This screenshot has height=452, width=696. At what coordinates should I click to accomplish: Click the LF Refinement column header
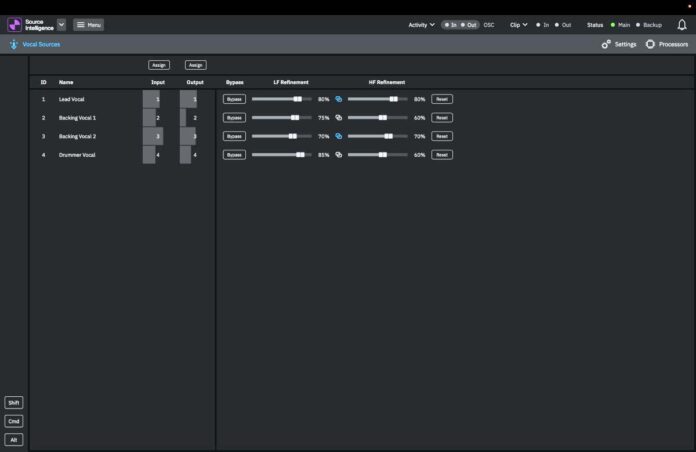(x=291, y=82)
